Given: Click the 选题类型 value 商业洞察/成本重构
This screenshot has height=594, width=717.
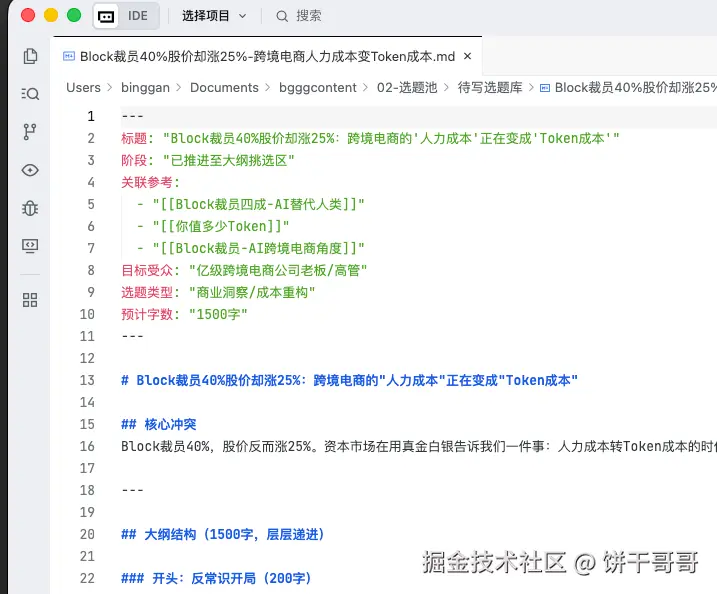Looking at the screenshot, I should [x=252, y=292].
